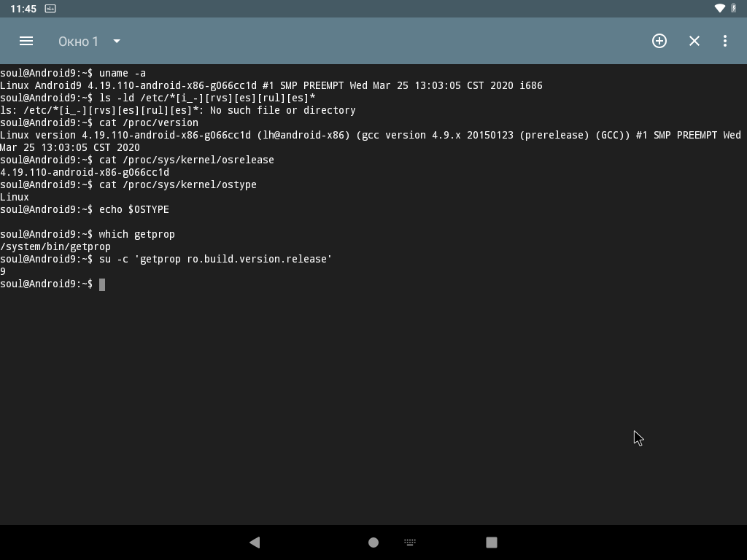This screenshot has height=560, width=747.
Task: Open the three-dot overflow menu
Action: (x=725, y=41)
